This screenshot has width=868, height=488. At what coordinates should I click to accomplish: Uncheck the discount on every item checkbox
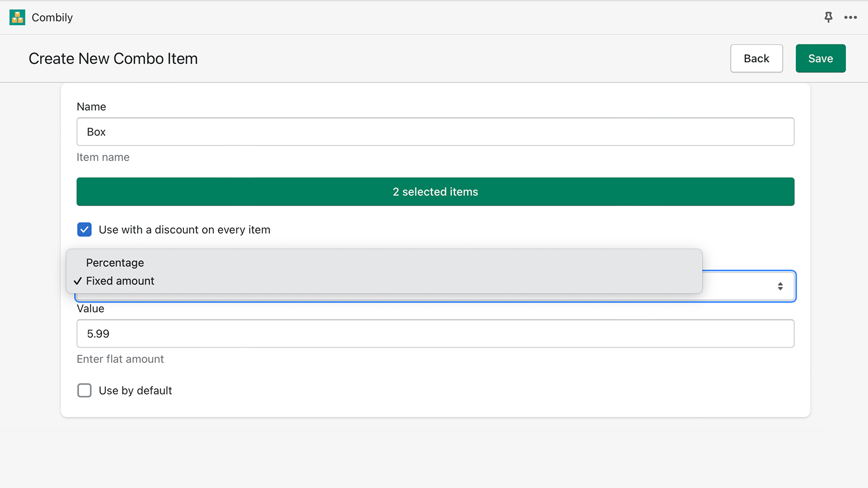tap(85, 230)
